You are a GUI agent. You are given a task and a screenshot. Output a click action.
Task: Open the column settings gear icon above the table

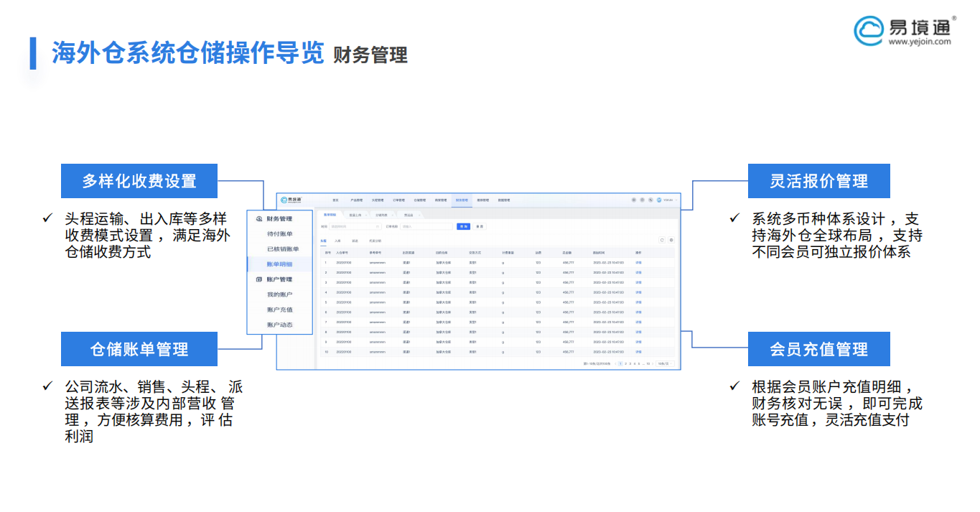(671, 240)
